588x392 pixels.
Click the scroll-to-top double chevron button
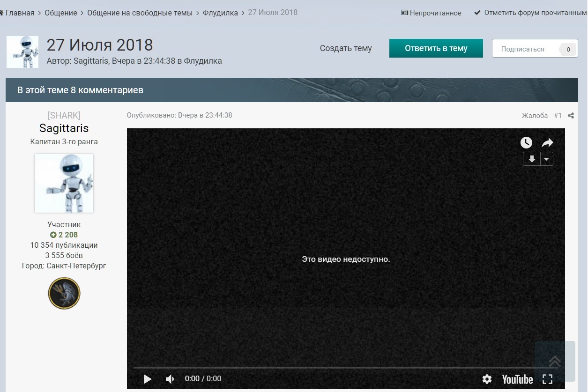coord(555,361)
